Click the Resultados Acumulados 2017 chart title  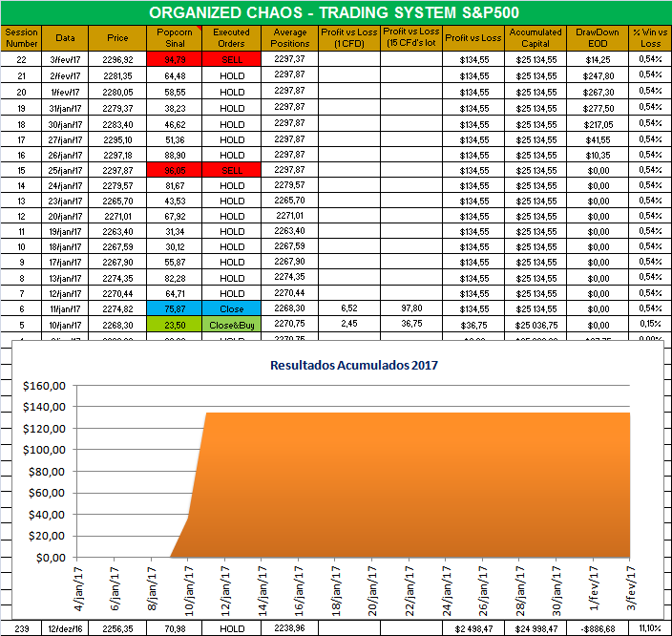coord(354,365)
